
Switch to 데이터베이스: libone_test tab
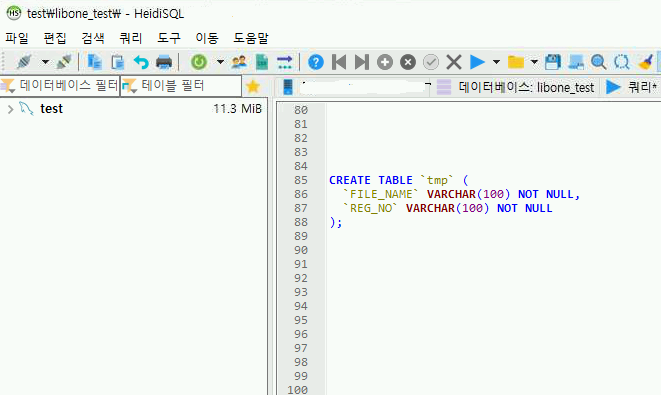coord(515,87)
